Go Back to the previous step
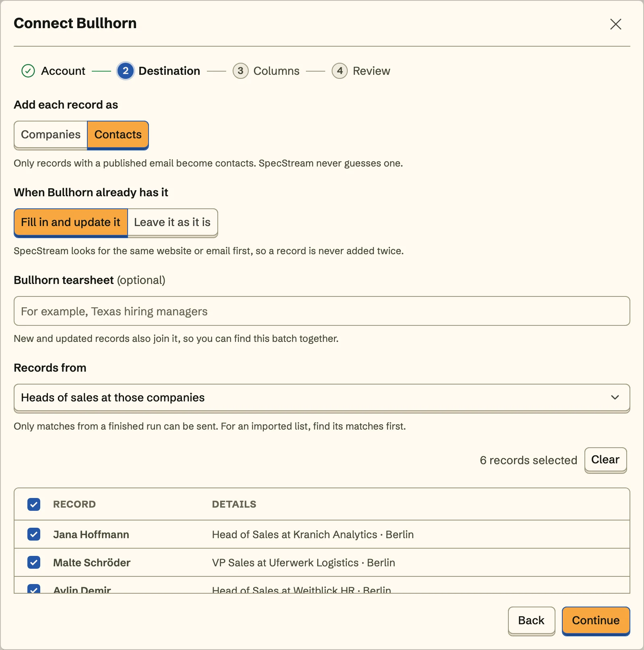The height and width of the screenshot is (650, 644). [x=531, y=621]
